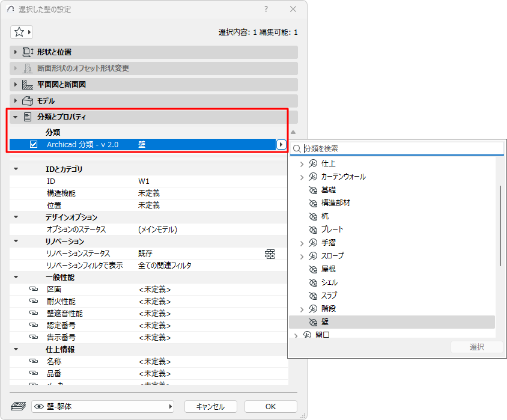This screenshot has height=420, width=507.
Task: Expand the 仕上 classification node
Action: tap(302, 164)
